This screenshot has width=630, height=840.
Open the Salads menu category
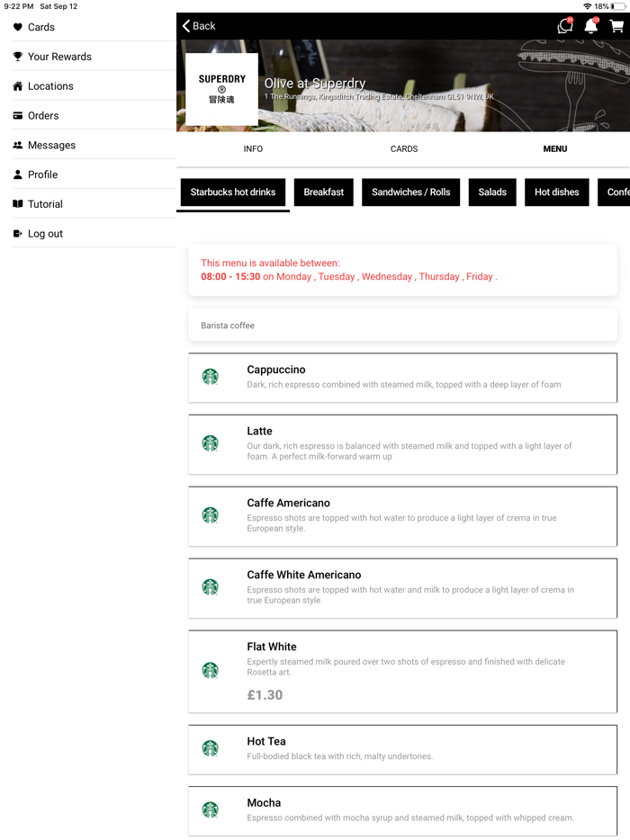[492, 192]
